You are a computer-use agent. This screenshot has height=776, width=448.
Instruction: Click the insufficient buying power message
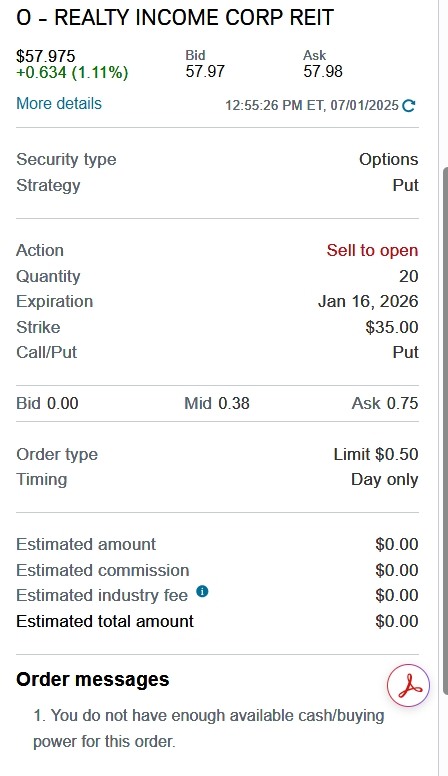pos(209,728)
